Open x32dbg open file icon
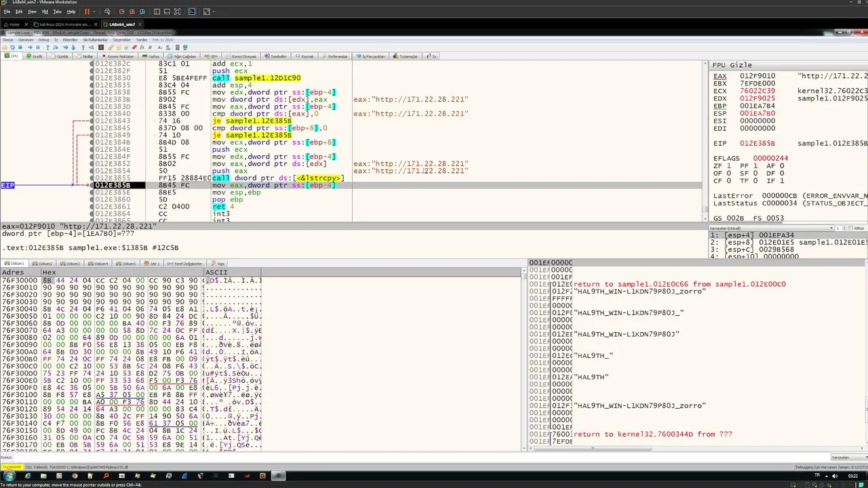Screen dimensions: 868x488 [x=5, y=47]
